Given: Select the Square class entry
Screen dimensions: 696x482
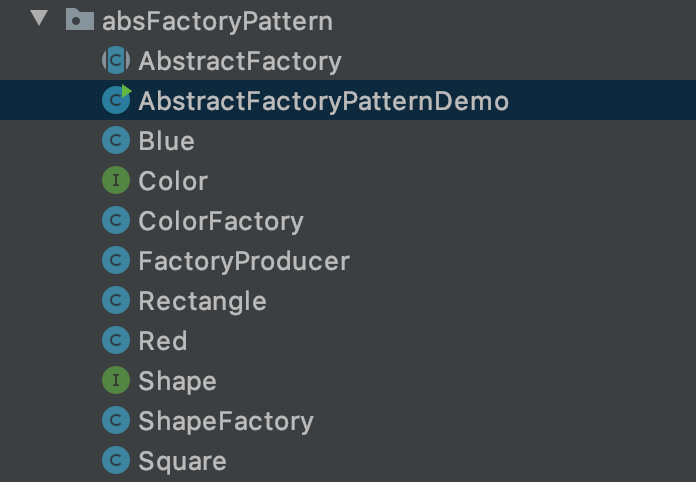Looking at the screenshot, I should click(182, 461).
